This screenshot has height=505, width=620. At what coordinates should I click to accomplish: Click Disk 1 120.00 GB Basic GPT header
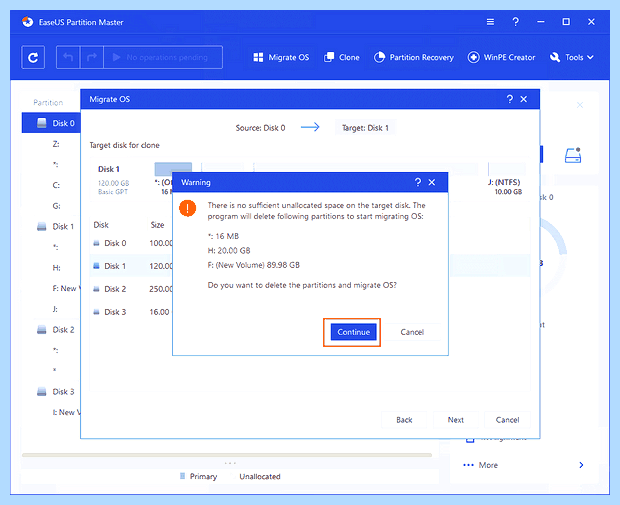pyautogui.click(x=114, y=180)
